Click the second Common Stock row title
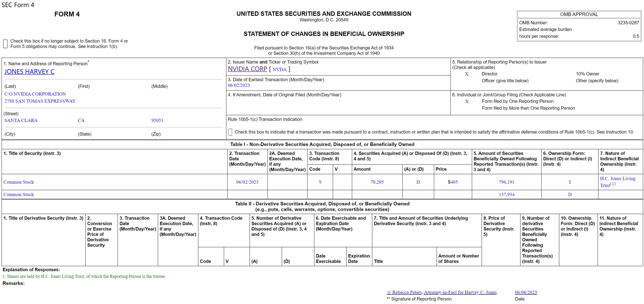This screenshot has width=644, height=304. click(x=18, y=195)
